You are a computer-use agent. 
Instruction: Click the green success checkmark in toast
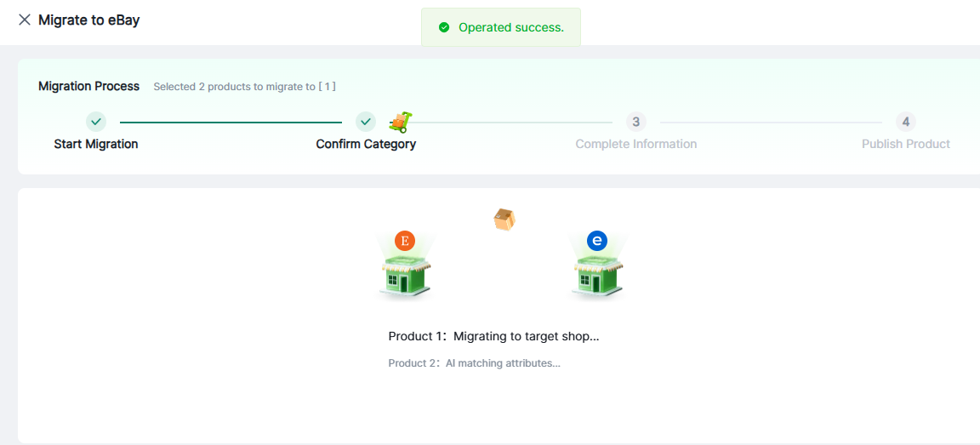point(443,27)
